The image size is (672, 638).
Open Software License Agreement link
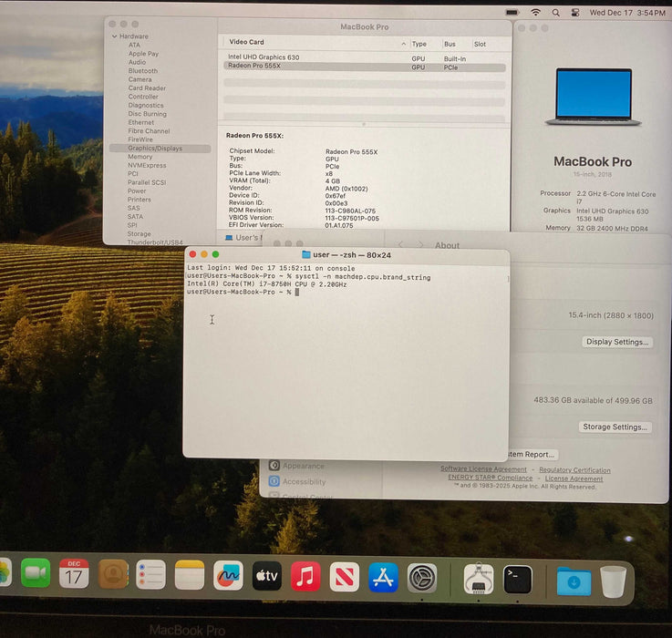click(483, 469)
